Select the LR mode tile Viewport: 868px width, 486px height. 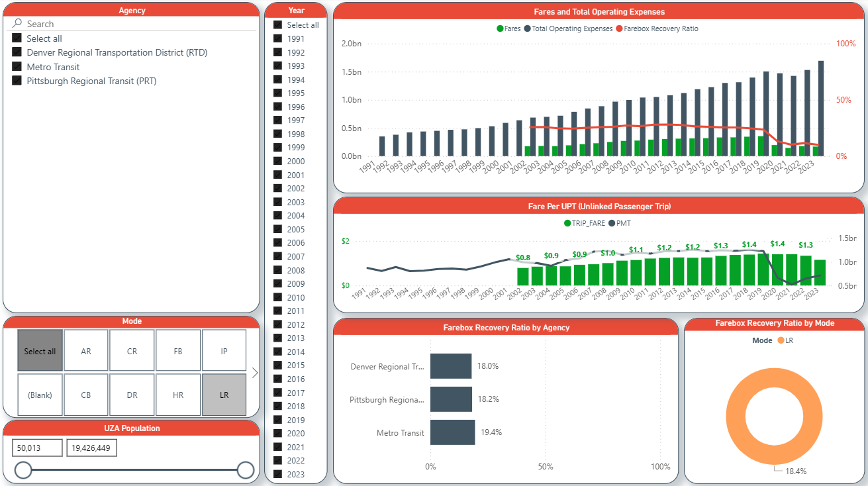224,395
